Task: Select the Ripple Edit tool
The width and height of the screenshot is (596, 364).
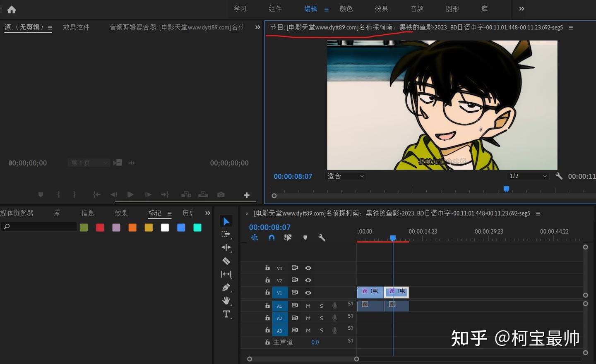Action: pyautogui.click(x=226, y=247)
